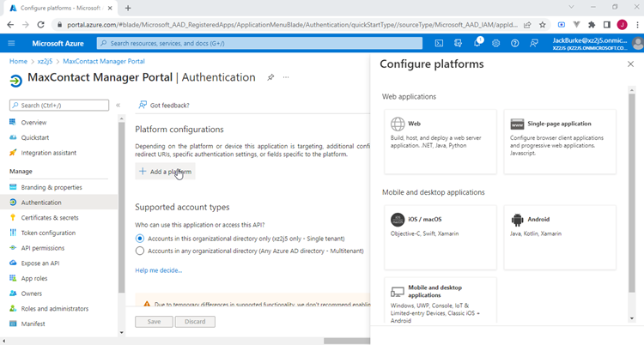Screen dimensions: 644x345
Task: Reload the page
Action: pos(40,25)
